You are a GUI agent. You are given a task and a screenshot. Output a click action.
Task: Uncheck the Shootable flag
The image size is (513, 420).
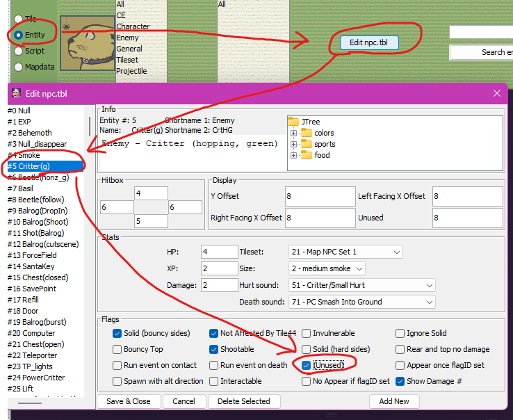pos(214,349)
